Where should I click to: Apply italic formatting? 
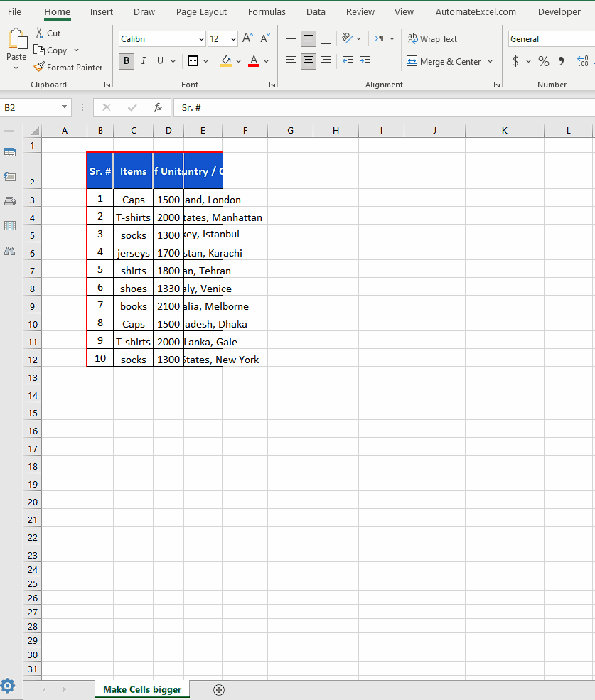[x=143, y=61]
